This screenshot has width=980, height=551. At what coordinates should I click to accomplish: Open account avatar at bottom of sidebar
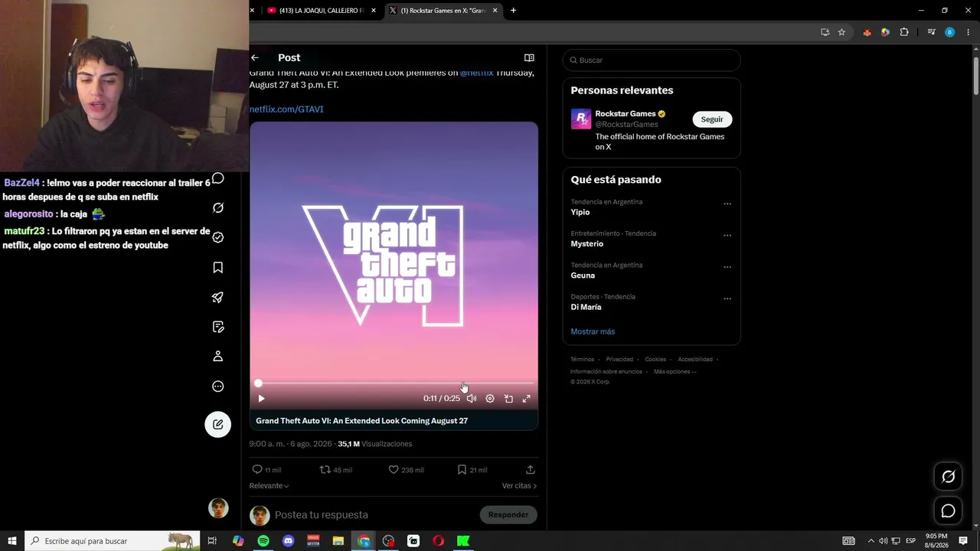[218, 508]
